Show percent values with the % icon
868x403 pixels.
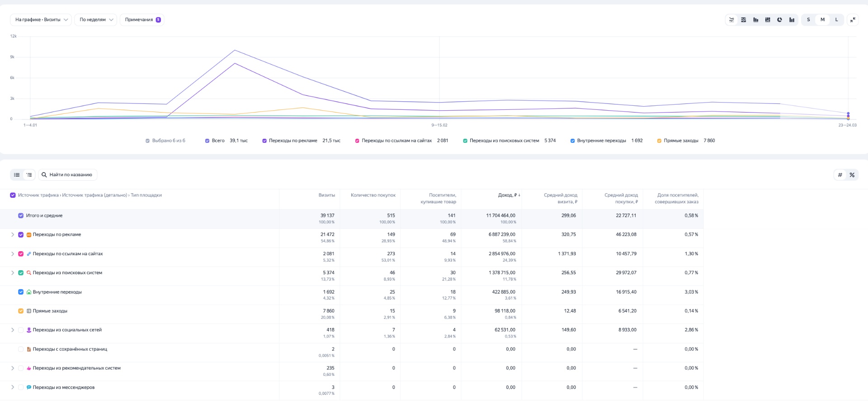click(852, 175)
